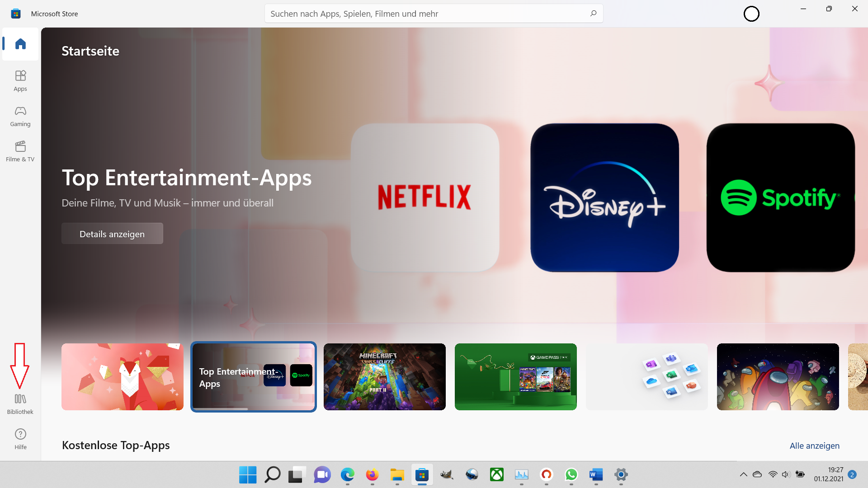Open the Spotify app tile
The image size is (868, 488).
[x=780, y=197]
